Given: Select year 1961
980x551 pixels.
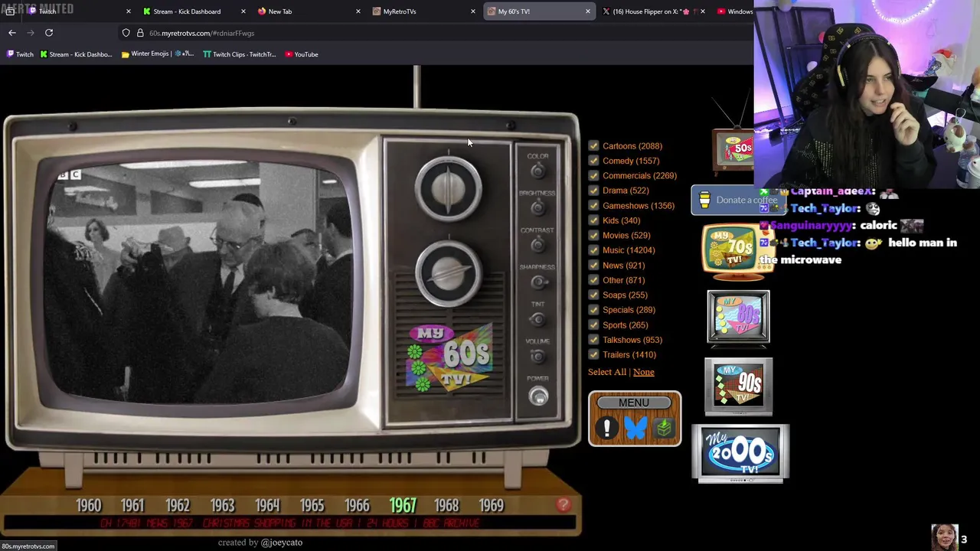Looking at the screenshot, I should point(132,506).
